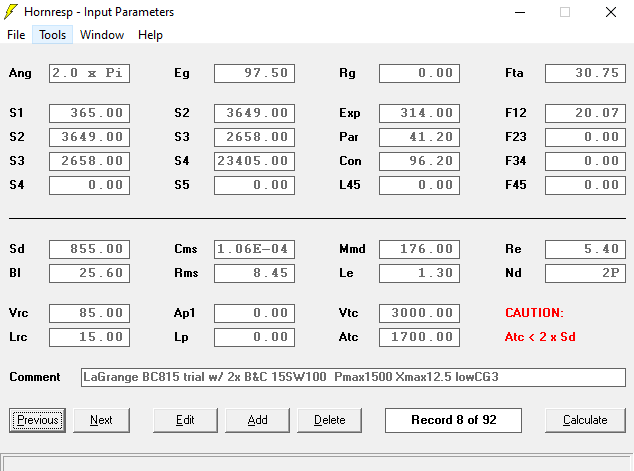Click the red Atc < 2 x Sd message
This screenshot has height=471, width=634.
(x=540, y=337)
